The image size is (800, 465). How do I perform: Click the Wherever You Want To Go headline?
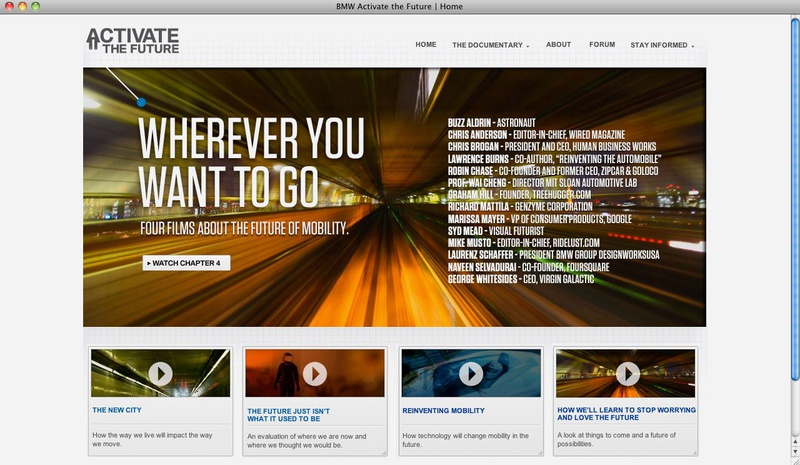point(251,162)
